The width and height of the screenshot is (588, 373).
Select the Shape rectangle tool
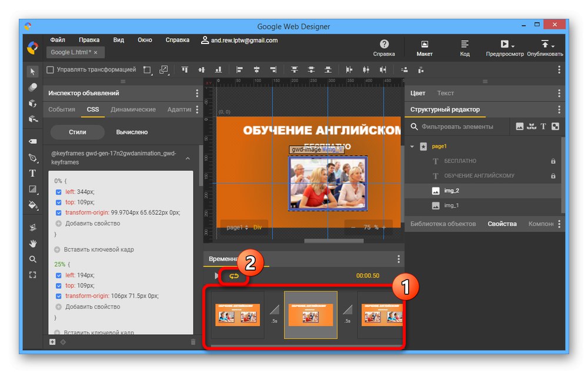point(32,190)
